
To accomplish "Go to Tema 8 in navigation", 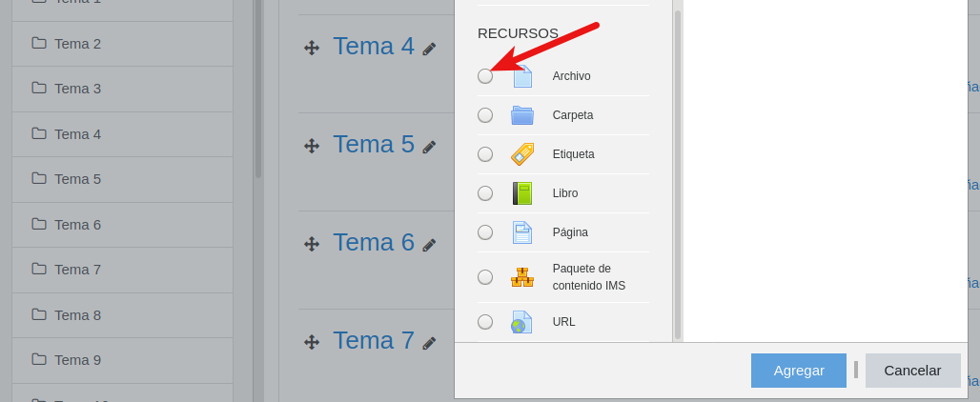I will tap(77, 315).
